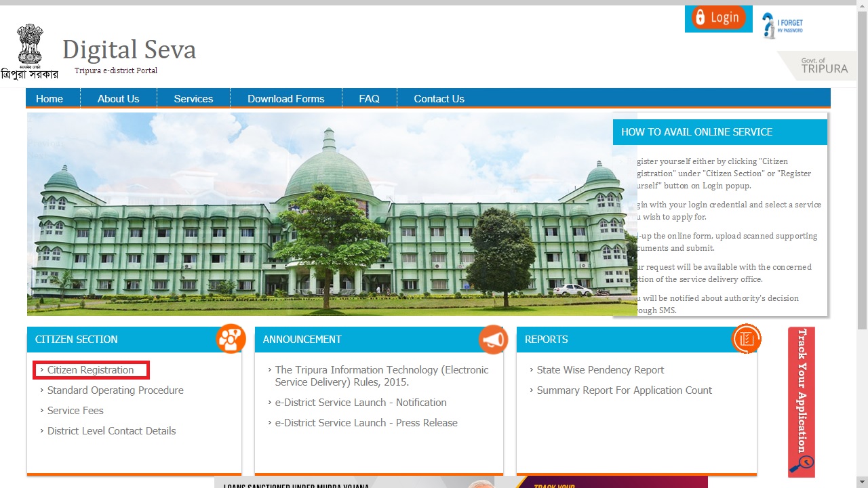The image size is (868, 488).
Task: Click the Reports clipboard icon
Action: pos(746,339)
